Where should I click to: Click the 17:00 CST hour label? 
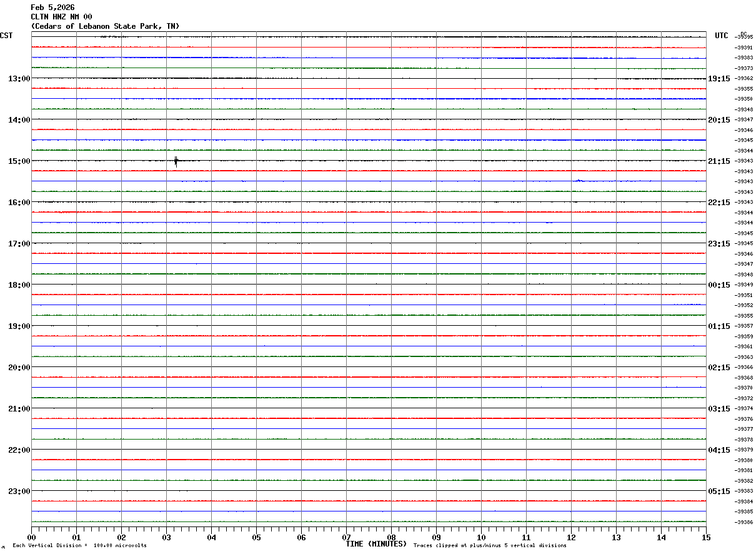point(19,244)
